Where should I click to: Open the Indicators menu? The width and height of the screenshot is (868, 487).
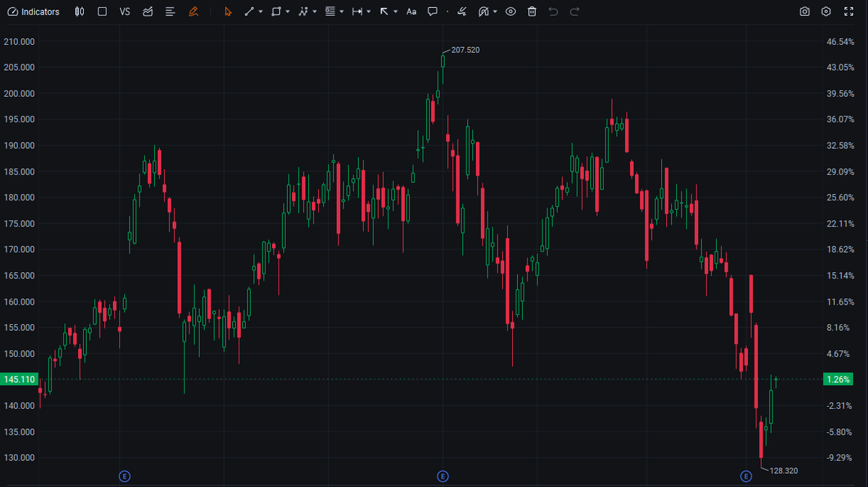click(33, 12)
